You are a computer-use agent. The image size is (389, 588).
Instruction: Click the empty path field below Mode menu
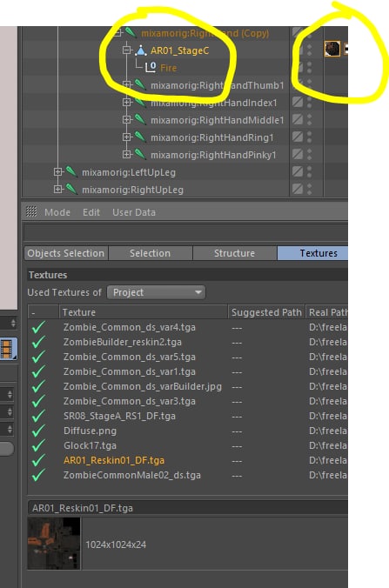(185, 232)
